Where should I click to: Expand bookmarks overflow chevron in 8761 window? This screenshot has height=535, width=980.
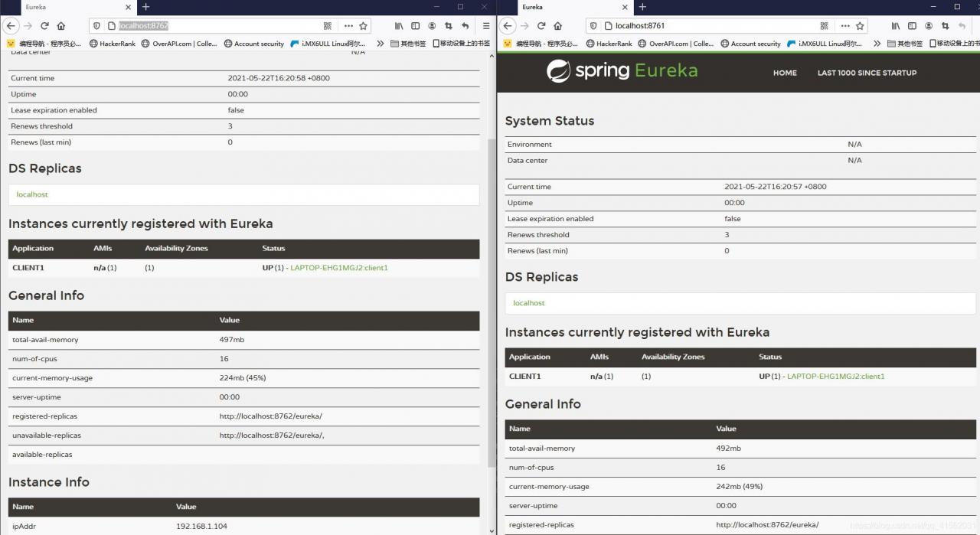tap(877, 44)
